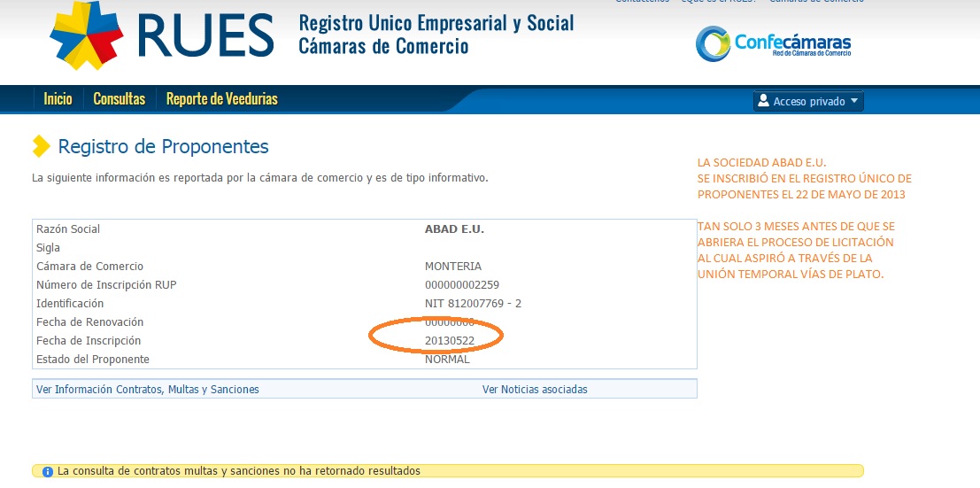980x488 pixels.
Task: Select the NORMAL status value
Action: point(447,360)
